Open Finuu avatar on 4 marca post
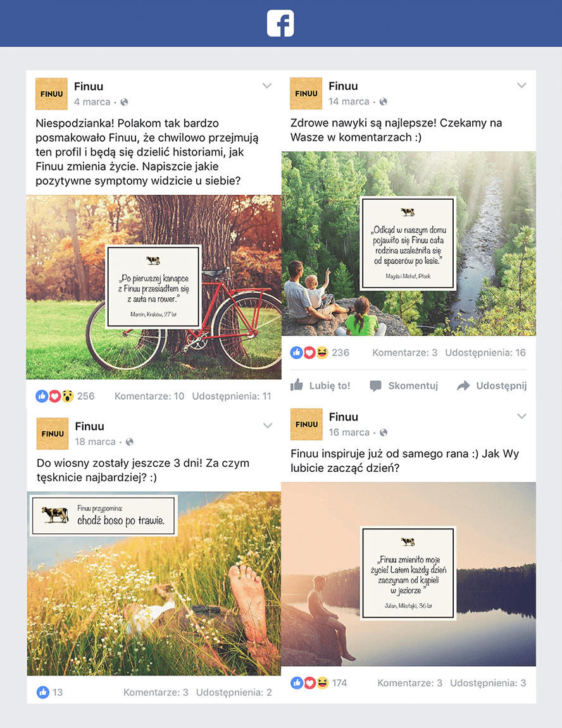The height and width of the screenshot is (728, 562). [x=51, y=94]
